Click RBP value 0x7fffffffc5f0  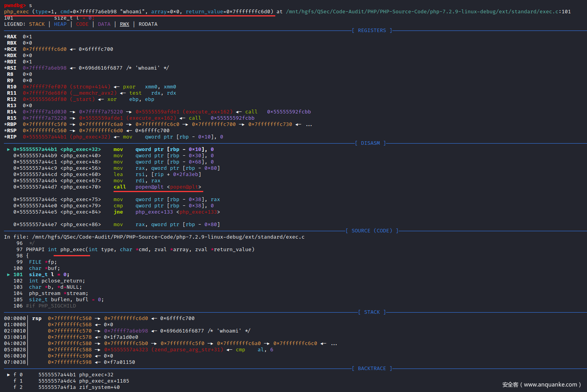(45, 124)
